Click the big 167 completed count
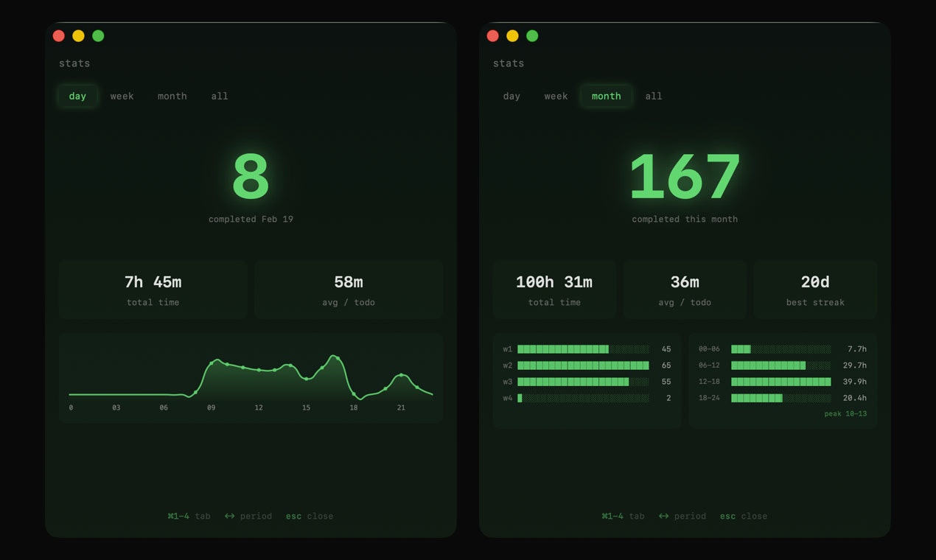The width and height of the screenshot is (936, 560). [685, 177]
